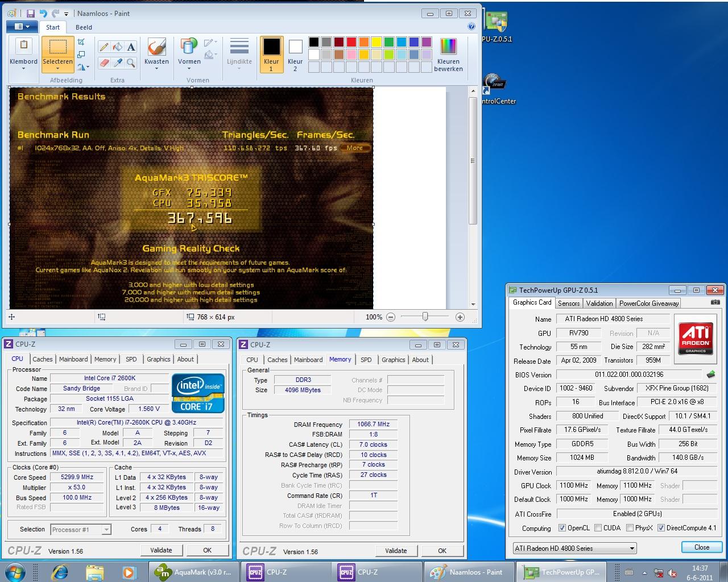728x582 pixels.
Task: Select the Fill with color bucket tool
Action: click(117, 47)
